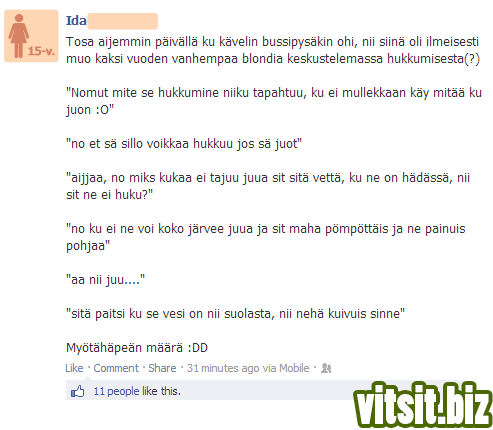Like Ida's post
The width and height of the screenshot is (493, 430).
74,368
